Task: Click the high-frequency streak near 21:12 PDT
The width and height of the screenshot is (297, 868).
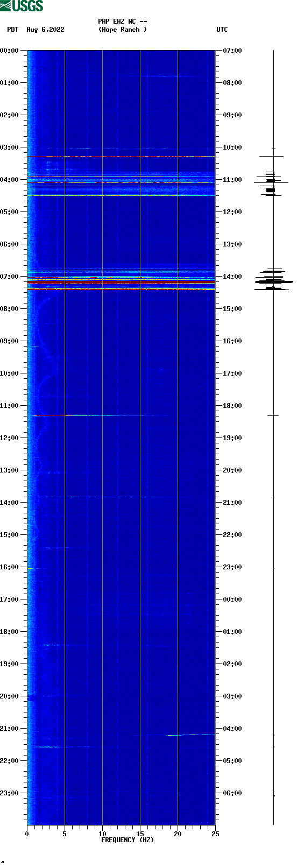Action: [190, 735]
